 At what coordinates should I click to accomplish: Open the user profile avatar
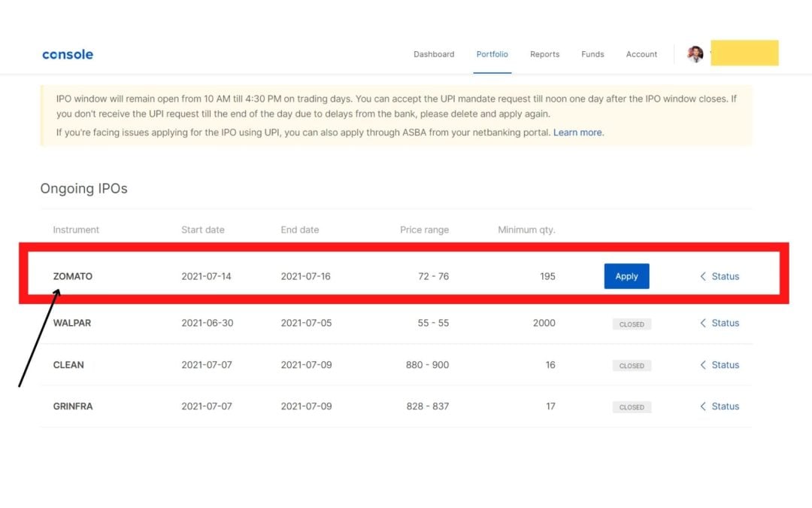coord(695,54)
